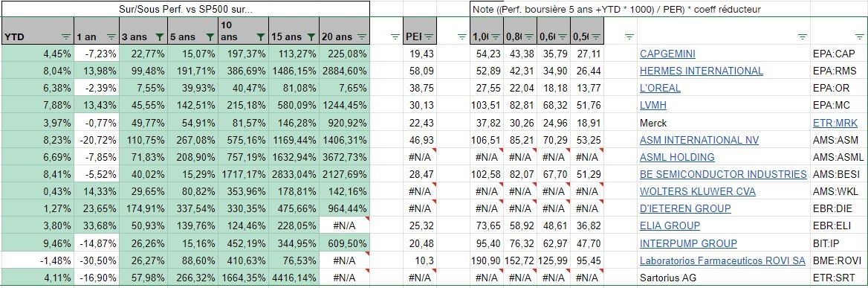Expand the 1,00 coefficient column filter
868x288 pixels.
pyautogui.click(x=496, y=37)
